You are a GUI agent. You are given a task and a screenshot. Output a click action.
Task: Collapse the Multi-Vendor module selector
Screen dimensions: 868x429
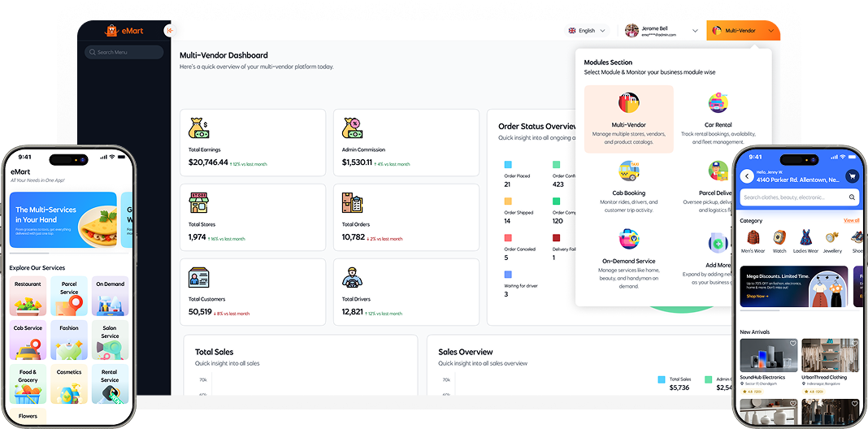point(770,31)
